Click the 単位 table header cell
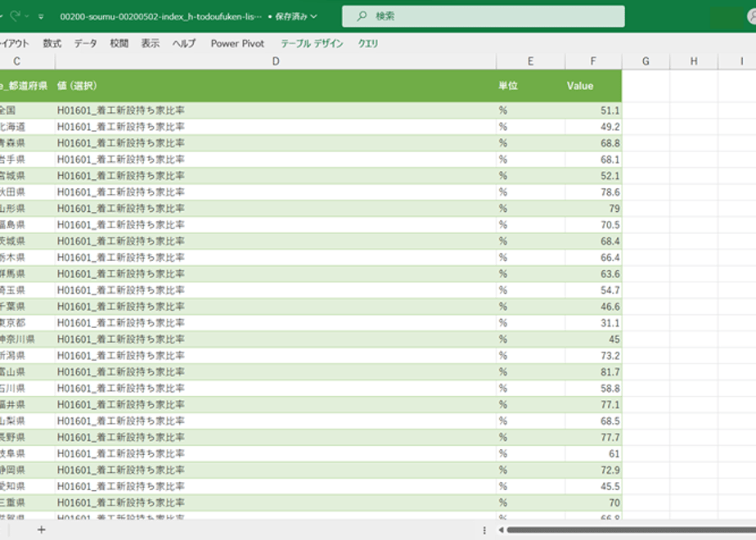The height and width of the screenshot is (540, 756). point(530,86)
